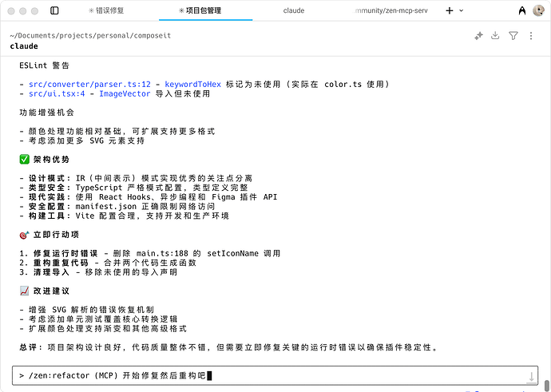
Task: Click the sparkle AI actions icon
Action: [478, 35]
